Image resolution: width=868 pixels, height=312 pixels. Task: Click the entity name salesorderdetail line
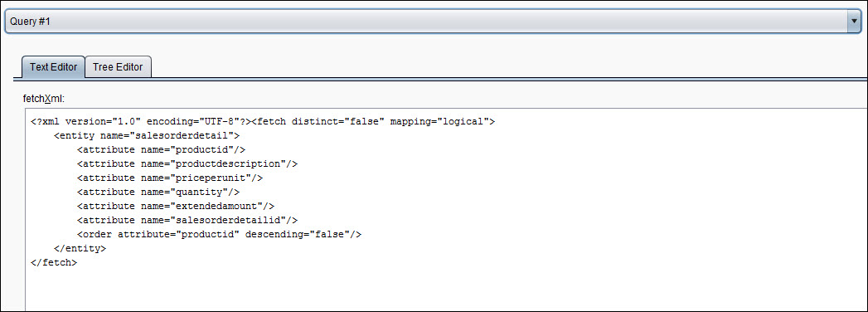click(x=146, y=135)
